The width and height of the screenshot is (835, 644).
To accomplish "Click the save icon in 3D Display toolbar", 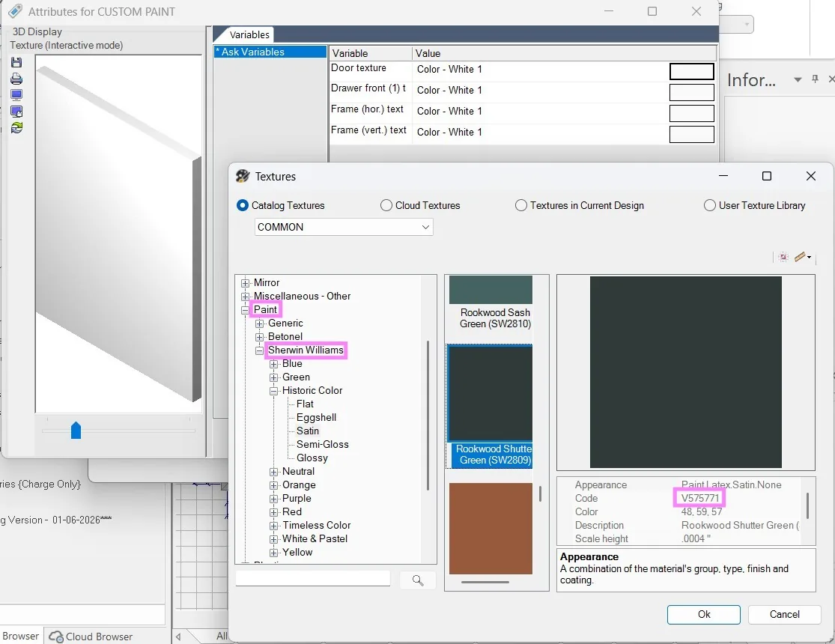I will (x=16, y=62).
